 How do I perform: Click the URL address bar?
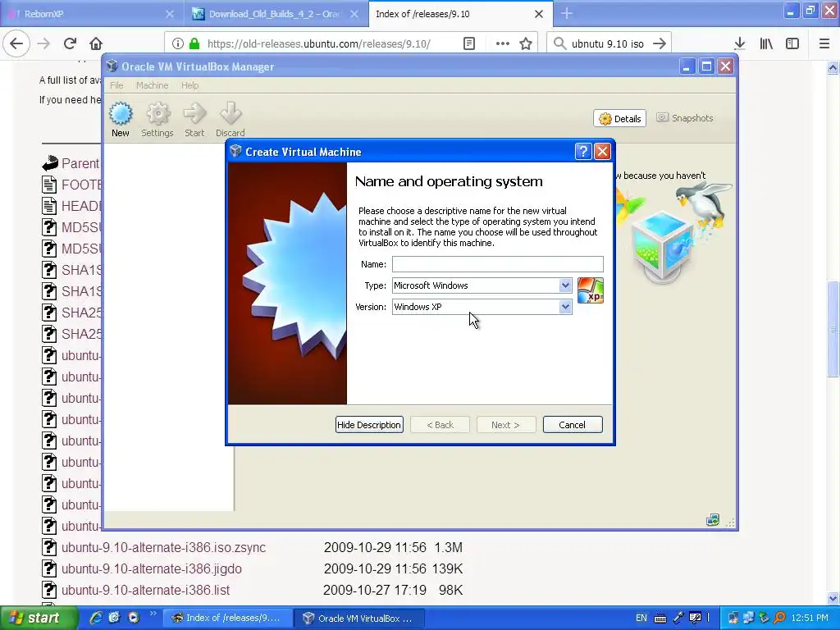tap(319, 43)
